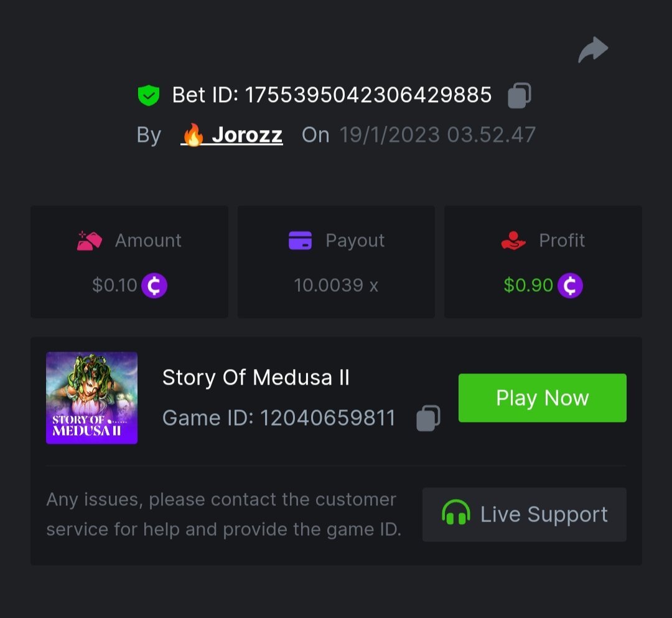This screenshot has height=618, width=672.
Task: Click the Bet ID number text
Action: [x=368, y=95]
